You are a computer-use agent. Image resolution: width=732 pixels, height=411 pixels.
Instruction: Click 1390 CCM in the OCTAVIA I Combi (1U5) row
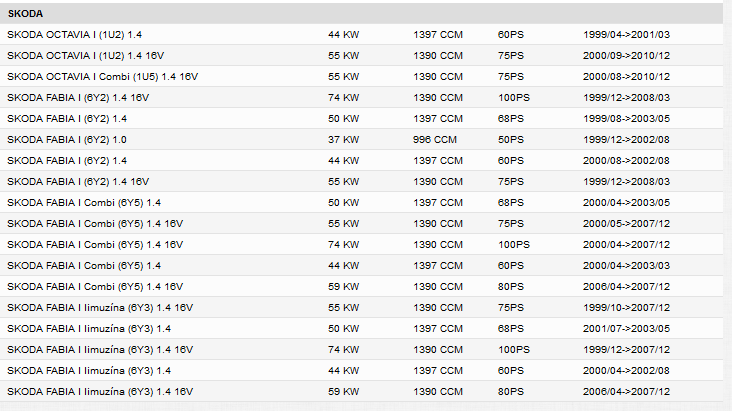(x=438, y=77)
